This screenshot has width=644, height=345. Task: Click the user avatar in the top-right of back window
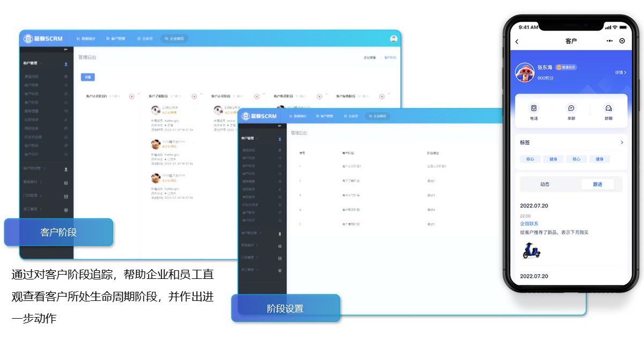pos(393,39)
